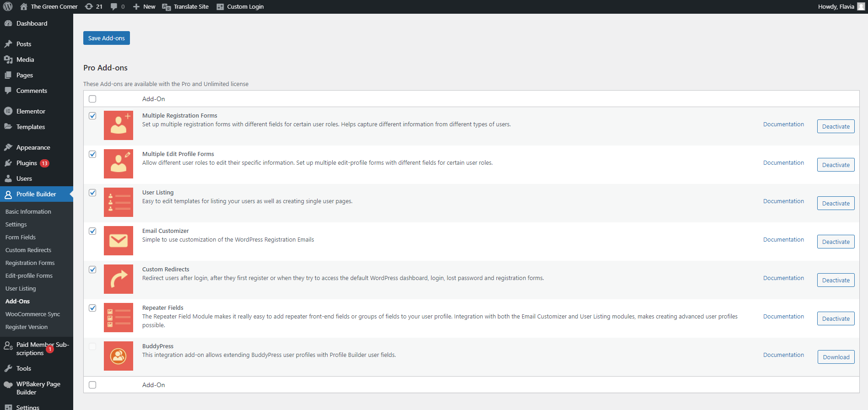Click the BuddyPress add-on icon
This screenshot has width=868, height=410.
pos(119,356)
